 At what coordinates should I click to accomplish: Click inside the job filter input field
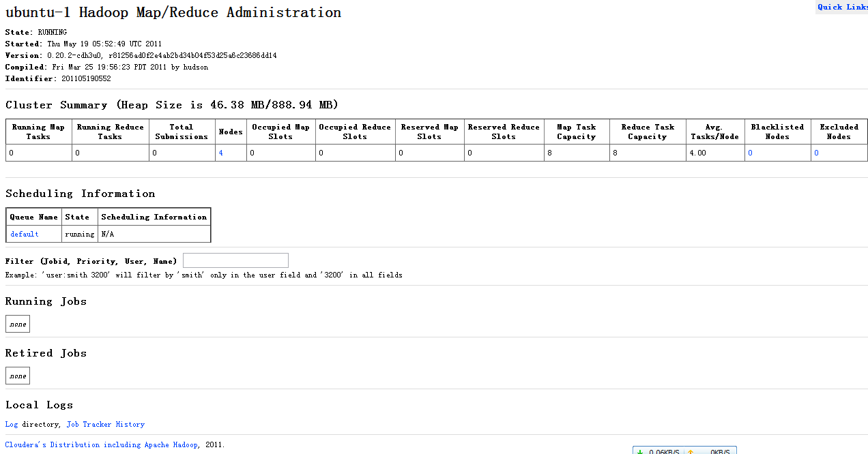pos(235,260)
